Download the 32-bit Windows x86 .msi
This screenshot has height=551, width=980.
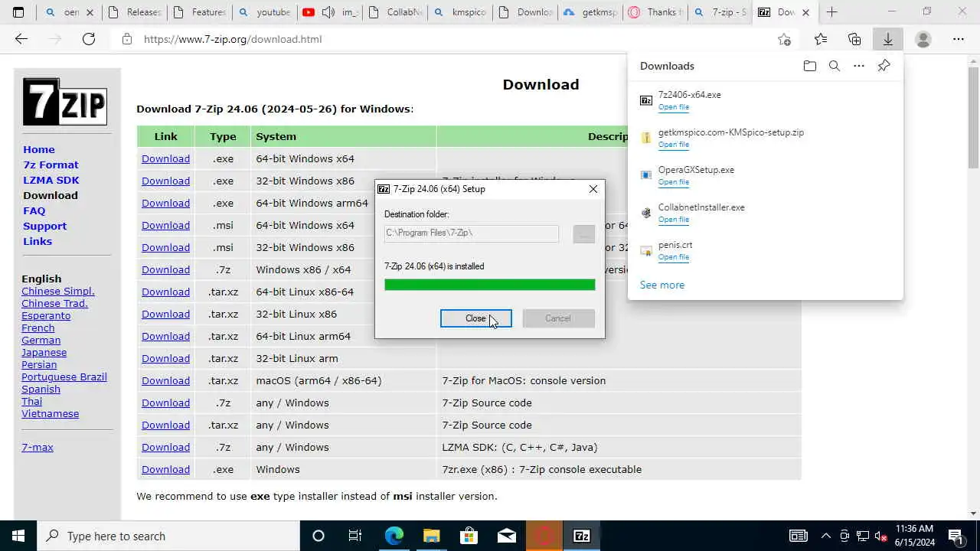(165, 247)
